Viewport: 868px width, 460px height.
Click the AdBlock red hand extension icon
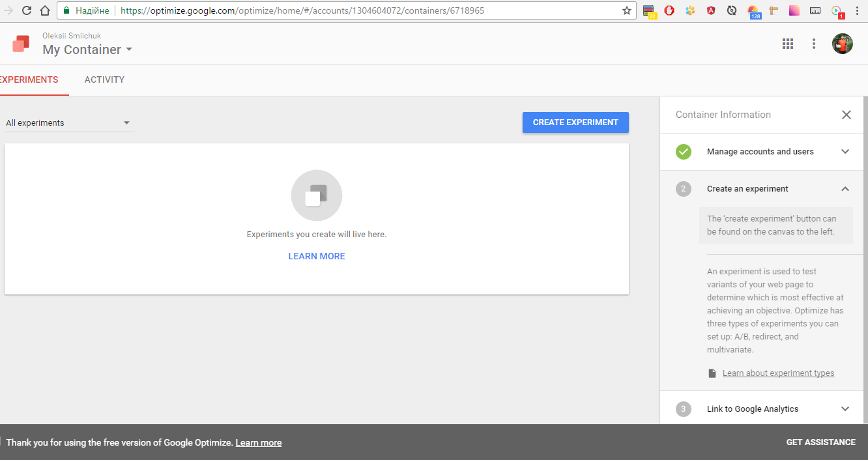click(x=669, y=10)
